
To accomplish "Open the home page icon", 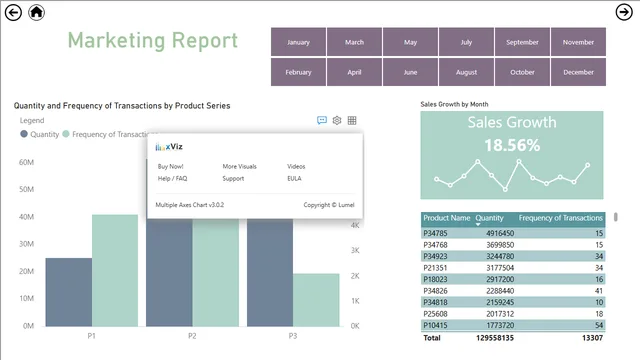I will (x=36, y=12).
